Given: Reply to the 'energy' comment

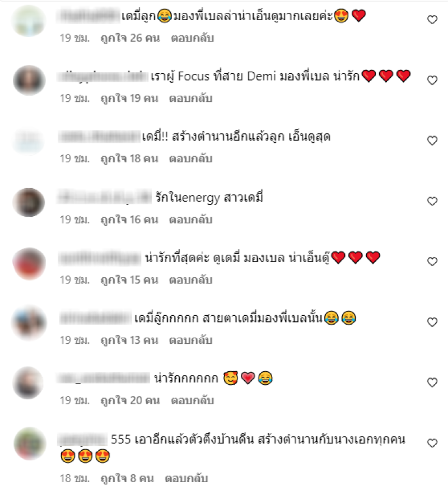Looking at the screenshot, I should click(x=190, y=220).
